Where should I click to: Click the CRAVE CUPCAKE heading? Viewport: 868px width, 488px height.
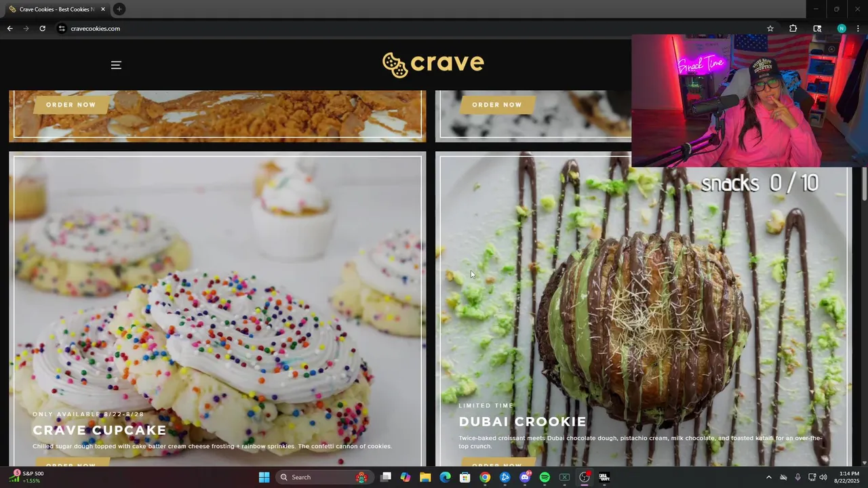(x=100, y=430)
